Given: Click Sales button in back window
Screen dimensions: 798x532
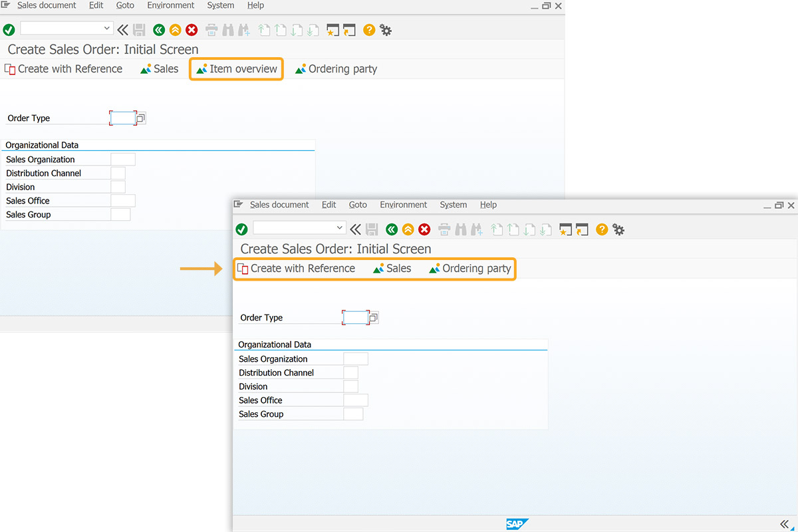Looking at the screenshot, I should pyautogui.click(x=160, y=69).
